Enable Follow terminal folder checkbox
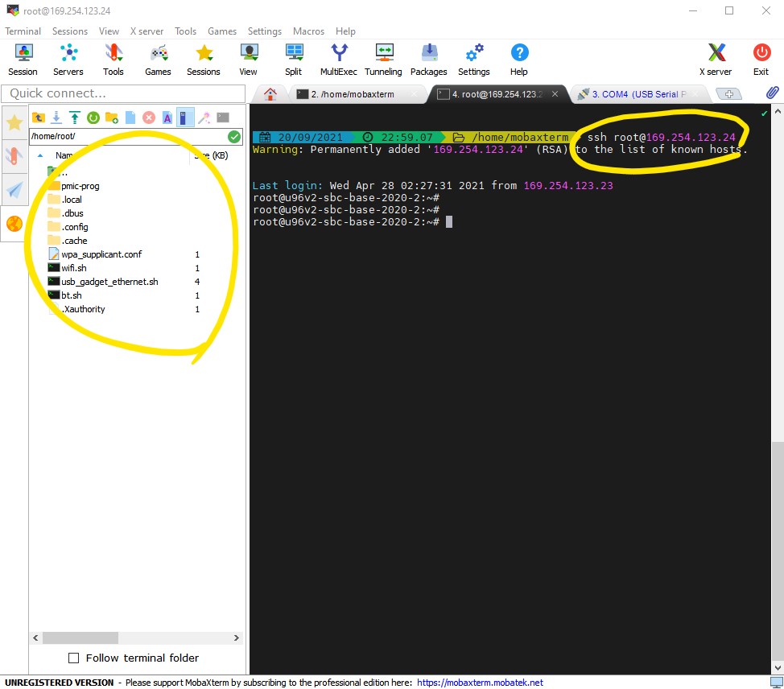 (73, 658)
